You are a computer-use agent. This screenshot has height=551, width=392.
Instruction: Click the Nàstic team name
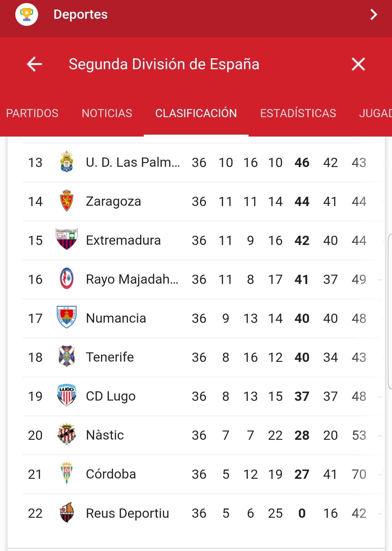tap(105, 435)
